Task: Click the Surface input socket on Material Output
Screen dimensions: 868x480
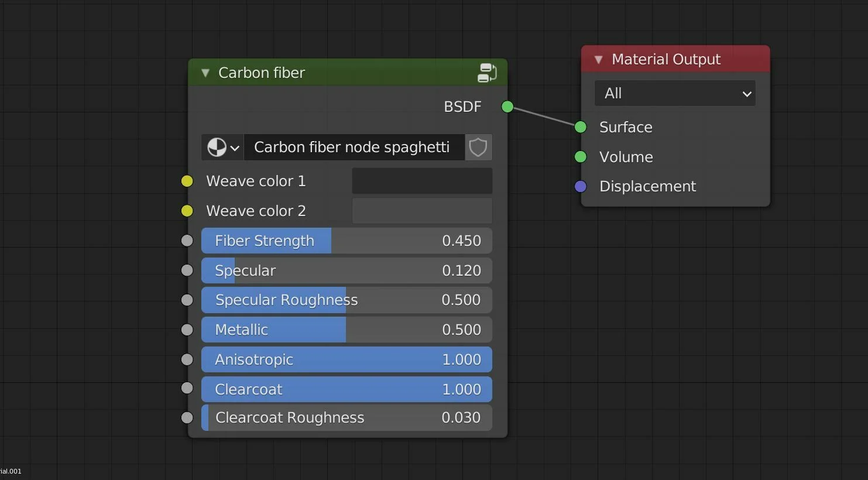Action: coord(580,127)
